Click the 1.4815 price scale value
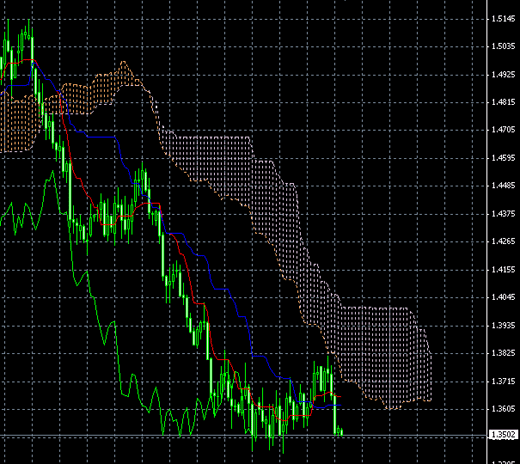Image resolution: width=520 pixels, height=464 pixels. click(x=504, y=102)
